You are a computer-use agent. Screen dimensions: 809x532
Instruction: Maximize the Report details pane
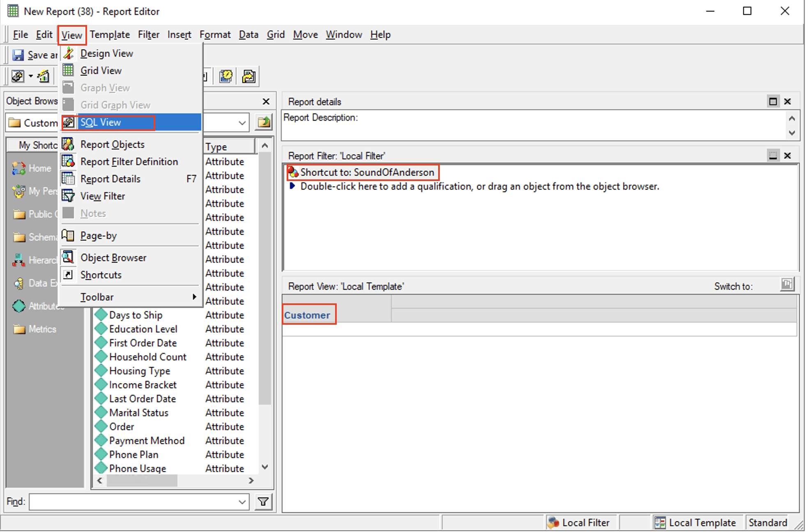click(x=773, y=101)
